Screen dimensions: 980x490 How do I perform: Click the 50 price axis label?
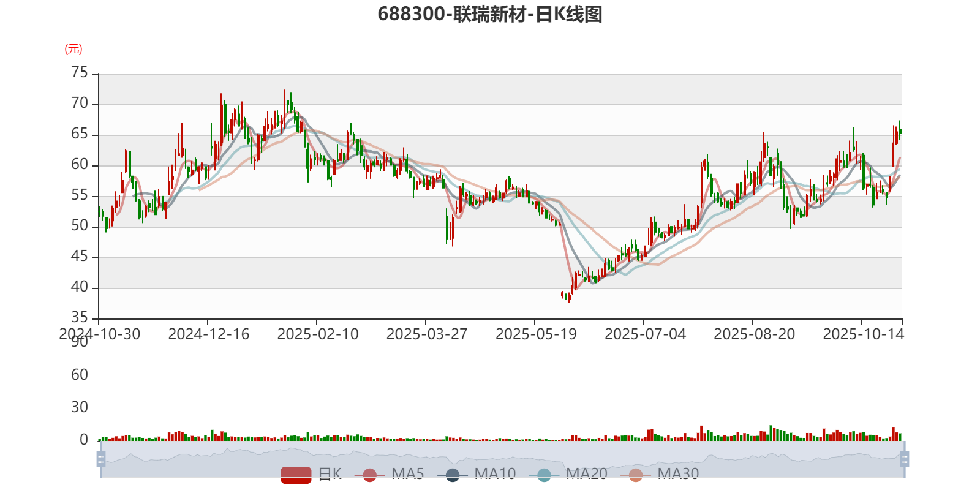[80, 226]
